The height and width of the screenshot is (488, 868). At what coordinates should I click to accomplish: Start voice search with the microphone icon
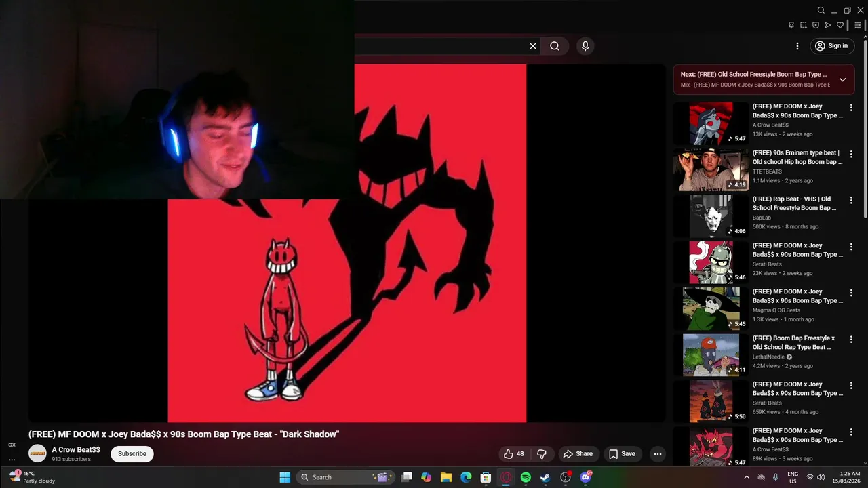[585, 46]
